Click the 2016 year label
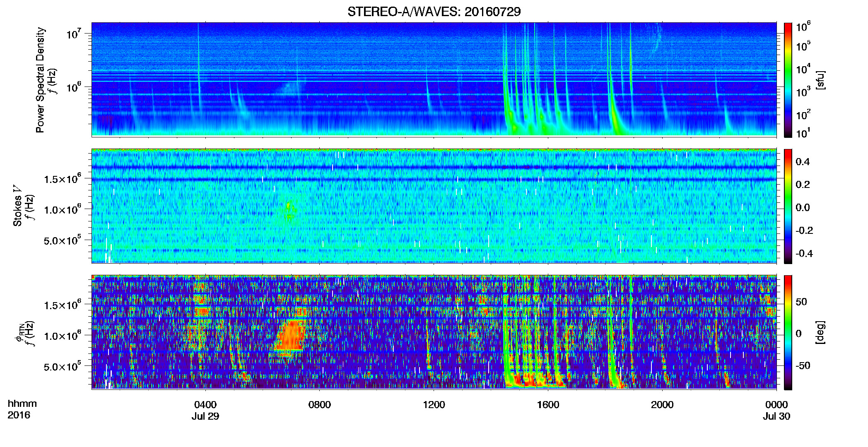 (x=19, y=415)
